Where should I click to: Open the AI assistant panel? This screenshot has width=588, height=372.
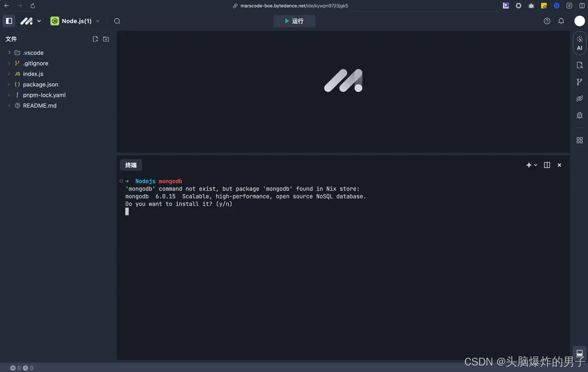click(579, 43)
